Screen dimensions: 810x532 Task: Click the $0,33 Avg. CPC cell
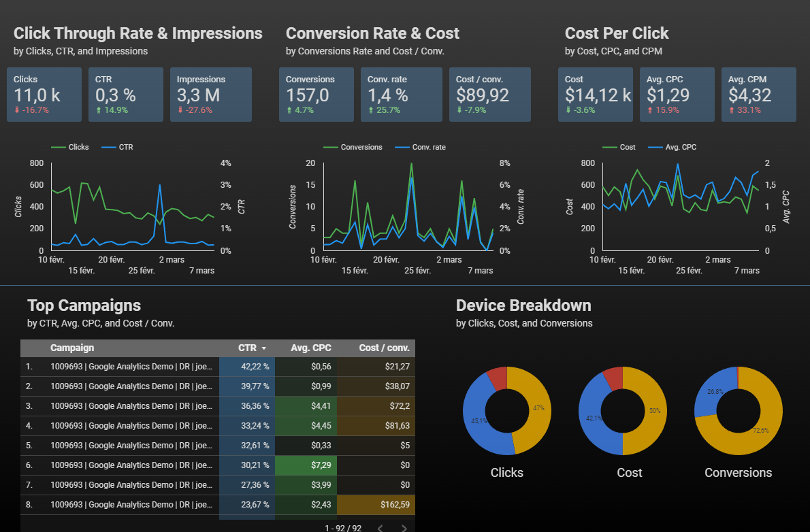coord(306,445)
